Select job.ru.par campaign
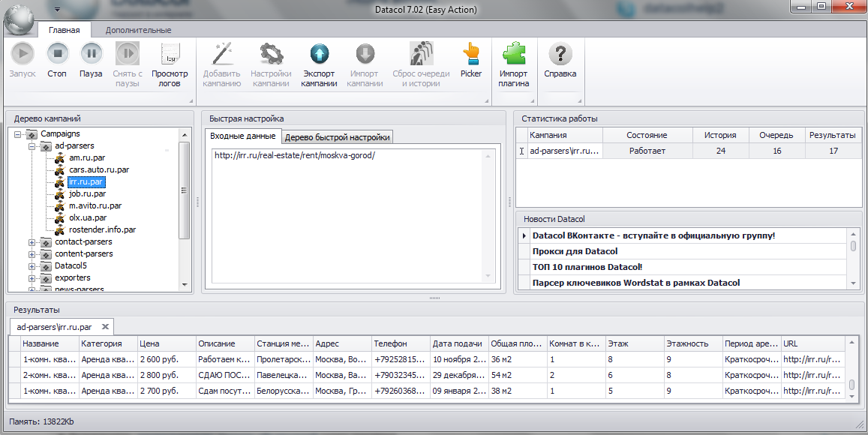868x435 pixels. coord(88,193)
